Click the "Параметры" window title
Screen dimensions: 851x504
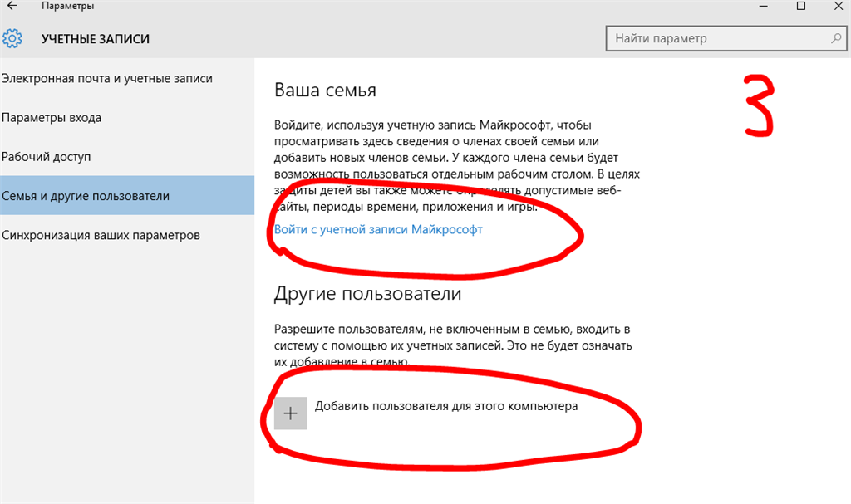coord(68,6)
